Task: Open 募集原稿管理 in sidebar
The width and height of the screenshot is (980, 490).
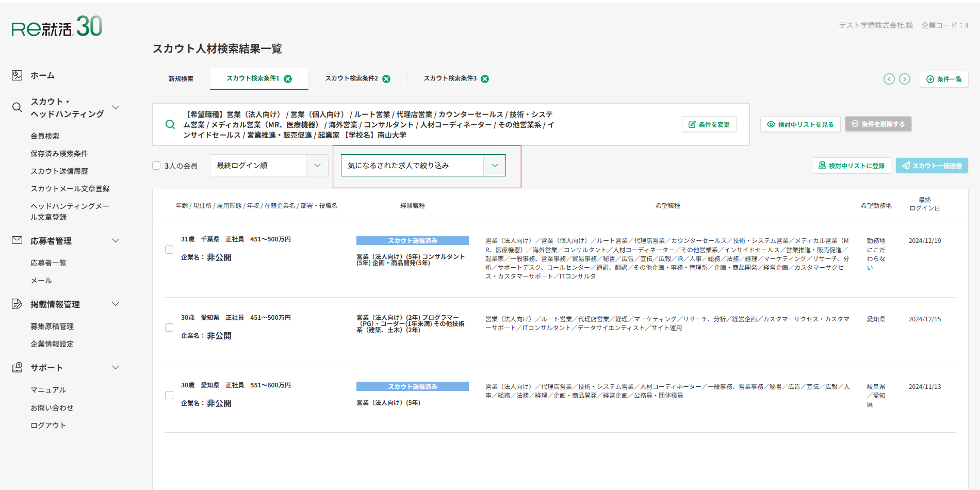Action: tap(52, 326)
